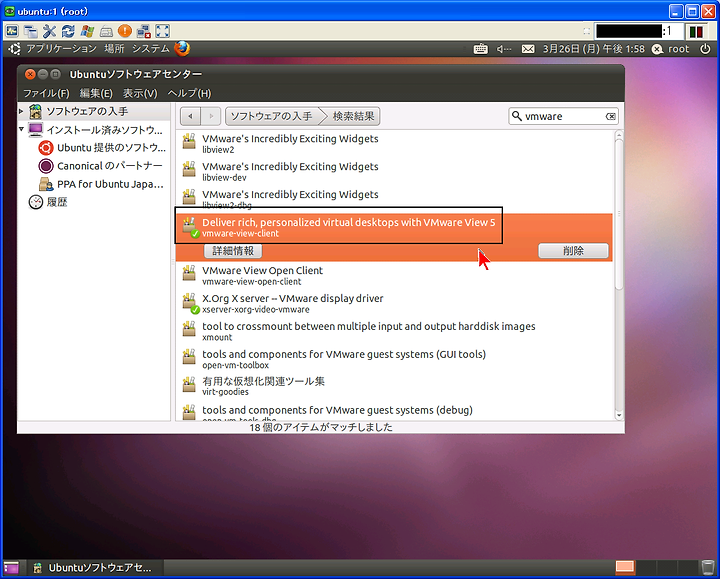Click the installed package icon for vmware-view-client
This screenshot has width=720, height=579.
[x=190, y=227]
